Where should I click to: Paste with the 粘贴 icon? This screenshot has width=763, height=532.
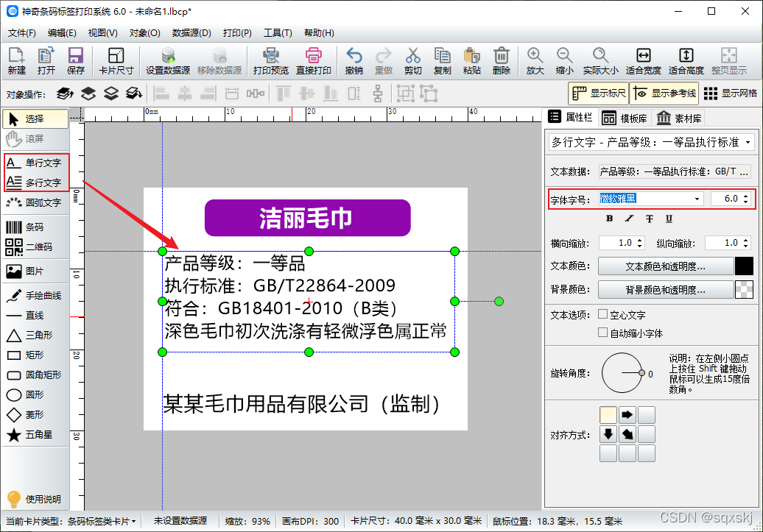pos(471,61)
